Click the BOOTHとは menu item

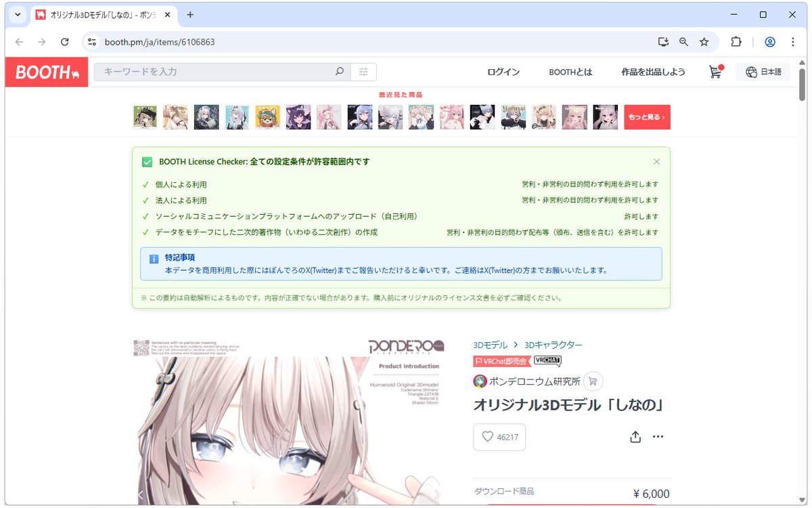[x=570, y=72]
